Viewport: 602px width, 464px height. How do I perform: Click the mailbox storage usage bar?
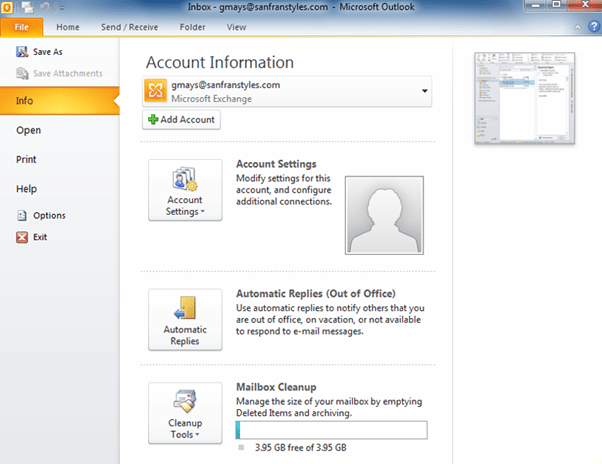[x=330, y=430]
